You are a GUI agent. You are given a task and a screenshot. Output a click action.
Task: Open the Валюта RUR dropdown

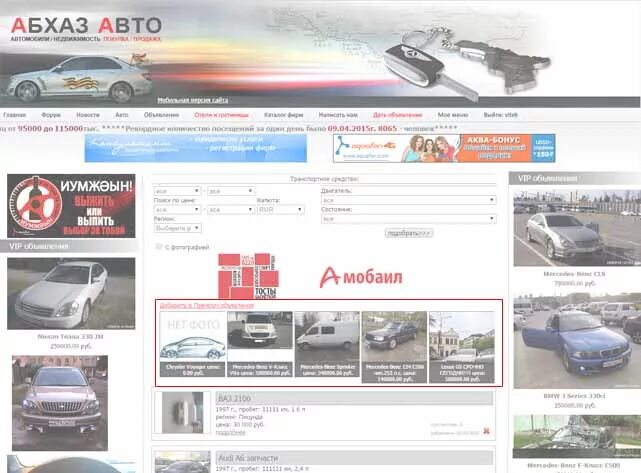pos(280,209)
